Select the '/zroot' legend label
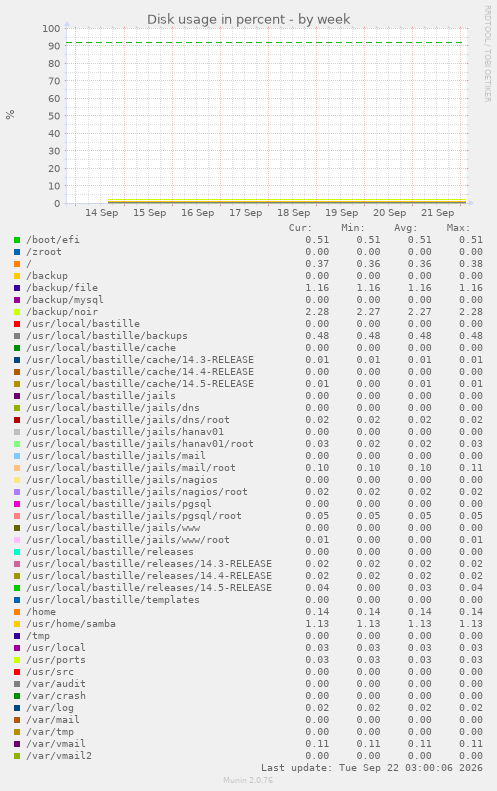This screenshot has width=497, height=791. point(44,252)
